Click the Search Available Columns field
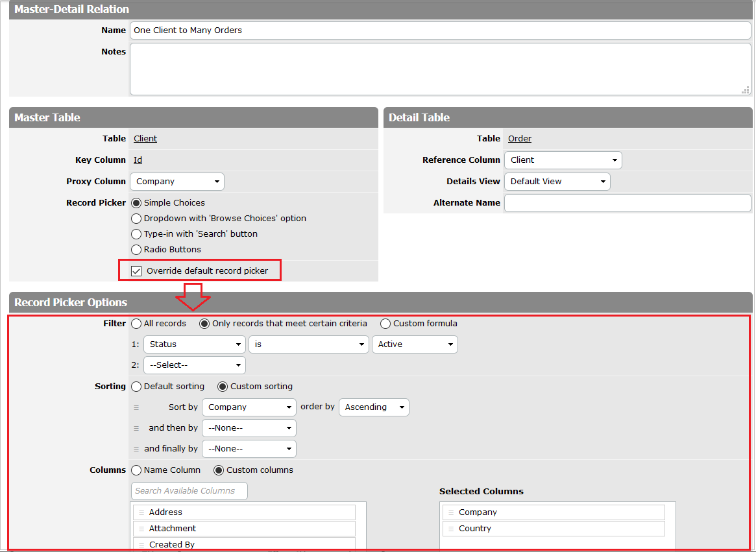This screenshot has height=552, width=756. tap(189, 491)
